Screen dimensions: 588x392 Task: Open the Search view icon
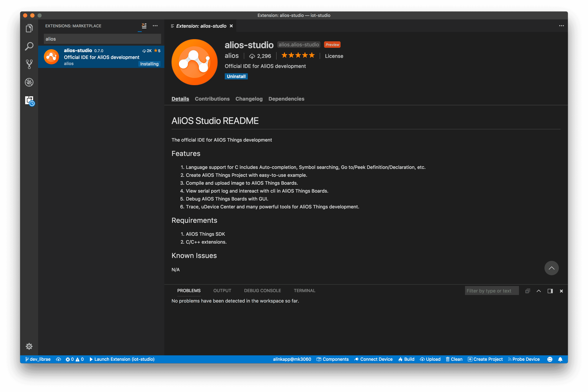[x=29, y=46]
